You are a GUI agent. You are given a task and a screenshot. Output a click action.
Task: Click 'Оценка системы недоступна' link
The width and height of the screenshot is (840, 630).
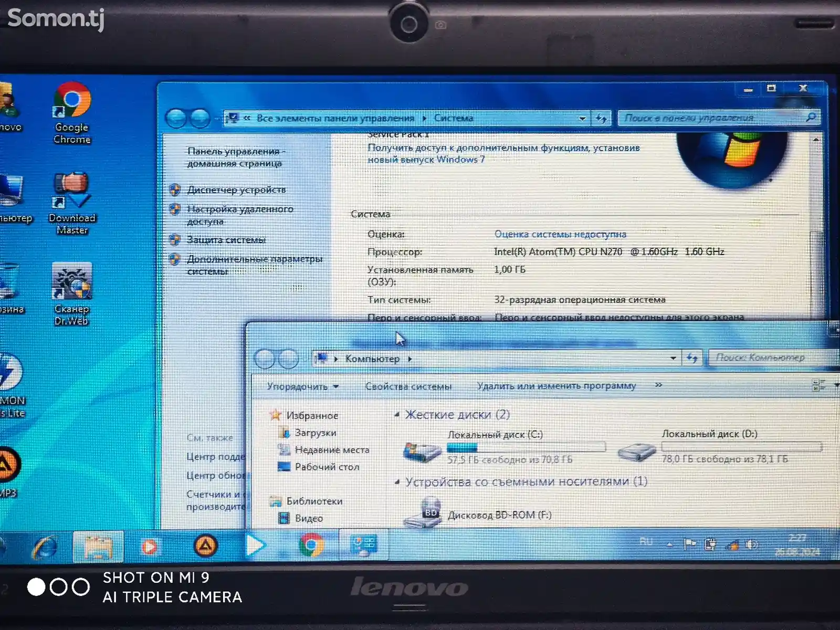point(560,234)
